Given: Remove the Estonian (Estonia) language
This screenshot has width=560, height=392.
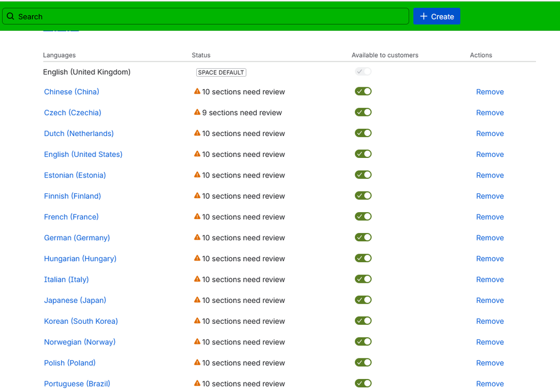Looking at the screenshot, I should pos(490,175).
